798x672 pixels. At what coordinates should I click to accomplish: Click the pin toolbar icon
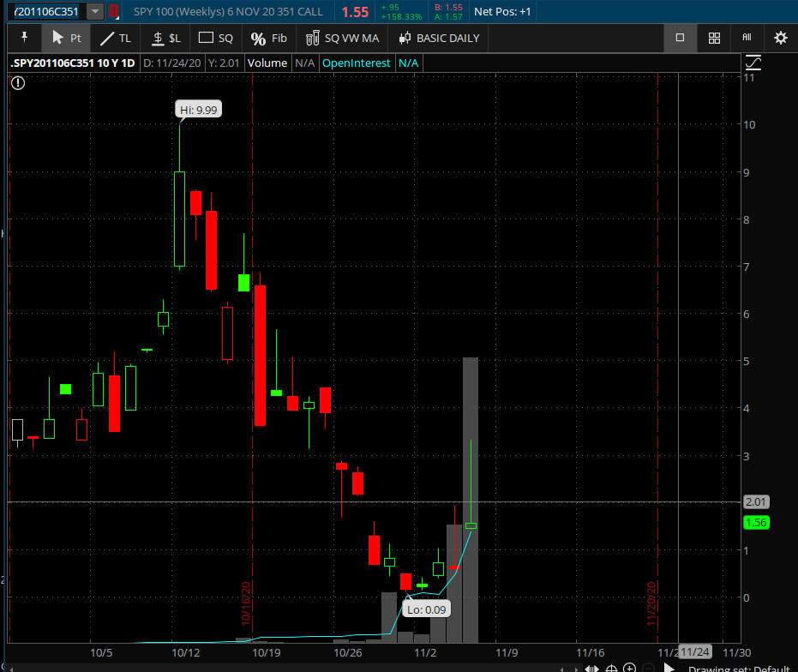[24, 38]
